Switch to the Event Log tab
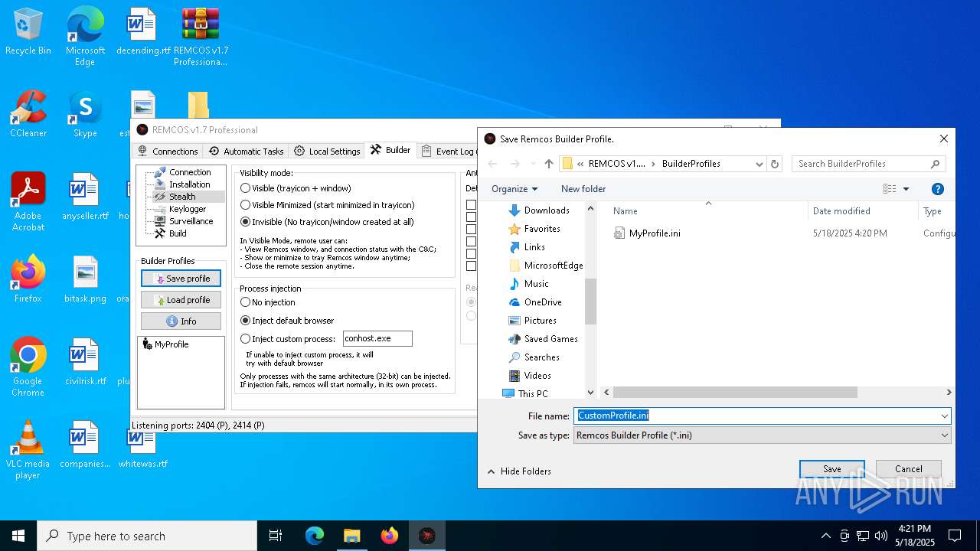The image size is (980, 551). click(x=448, y=151)
